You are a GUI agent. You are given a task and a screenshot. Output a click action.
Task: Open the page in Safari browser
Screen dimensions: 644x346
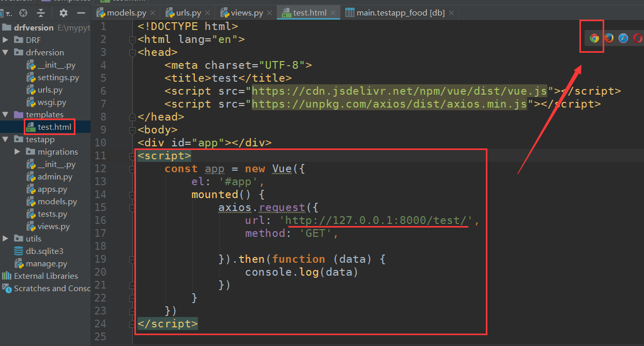tap(623, 38)
